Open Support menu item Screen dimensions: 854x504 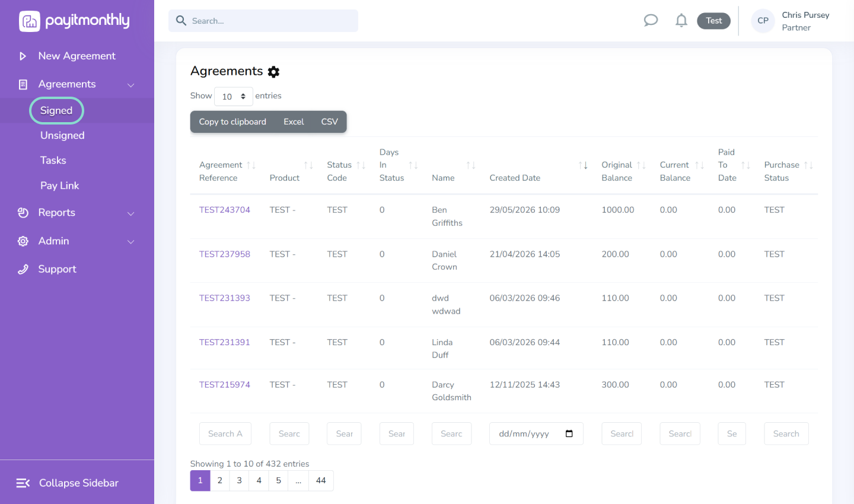pyautogui.click(x=58, y=269)
